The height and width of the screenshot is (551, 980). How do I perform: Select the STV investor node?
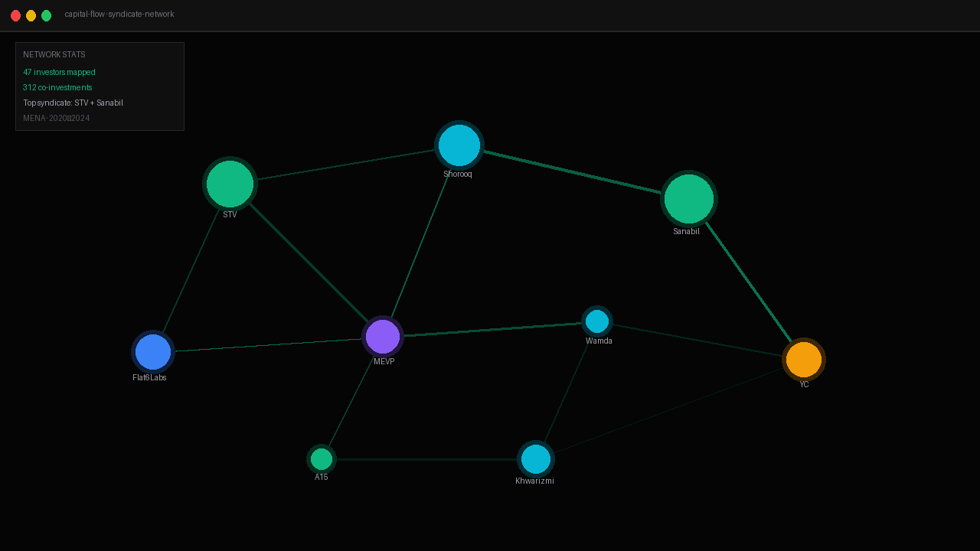point(230,184)
